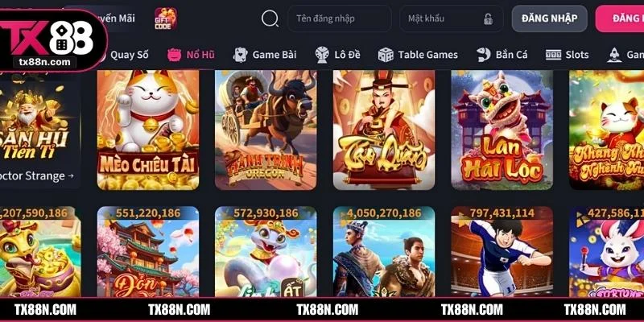
Task: Focus the Mật khẩu password field
Action: [452, 19]
